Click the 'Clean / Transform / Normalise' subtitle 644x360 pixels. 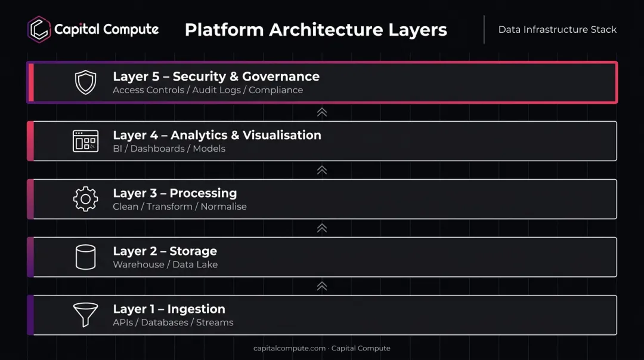click(180, 207)
